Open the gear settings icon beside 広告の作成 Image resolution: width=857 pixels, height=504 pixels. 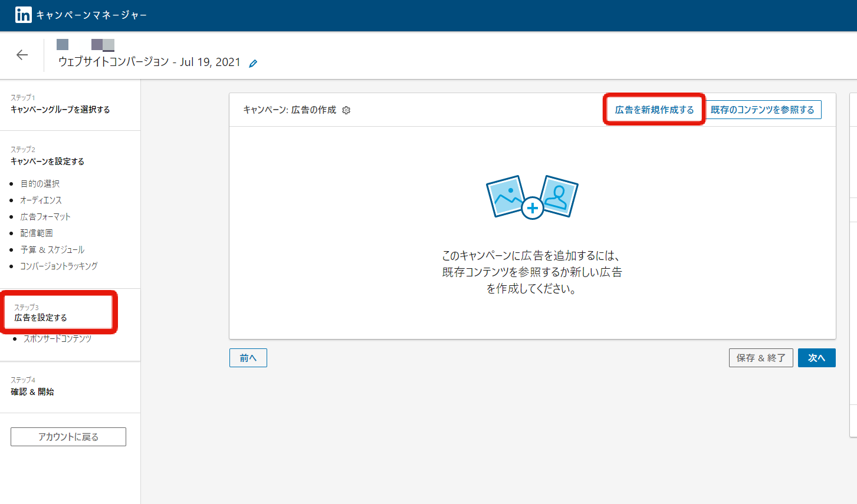pos(346,110)
